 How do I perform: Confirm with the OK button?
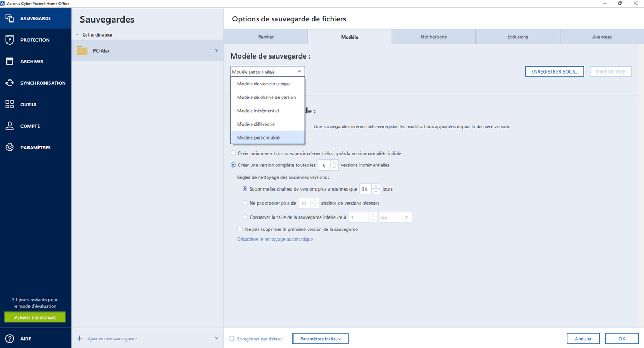coord(621,339)
